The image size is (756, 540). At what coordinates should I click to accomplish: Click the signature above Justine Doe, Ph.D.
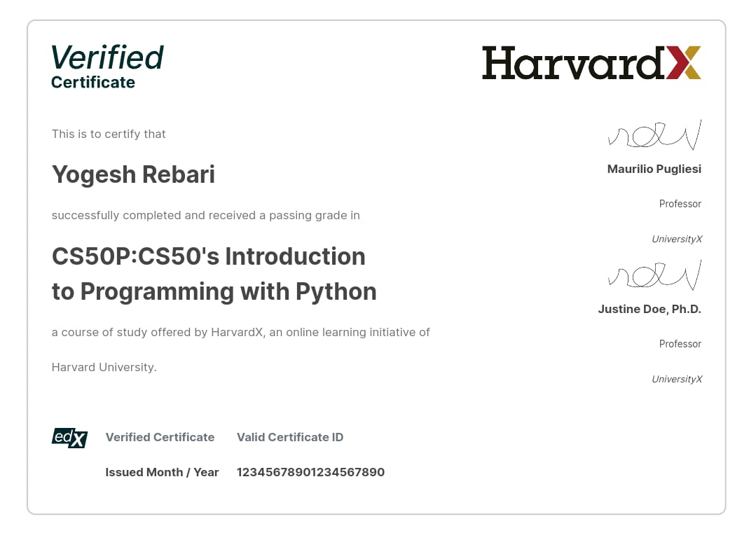(x=654, y=275)
